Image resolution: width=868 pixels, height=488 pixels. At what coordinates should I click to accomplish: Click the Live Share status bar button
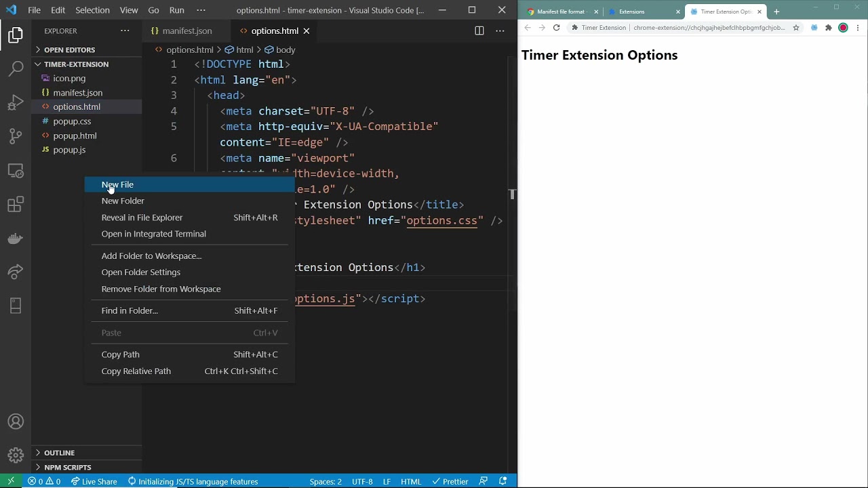tap(94, 481)
